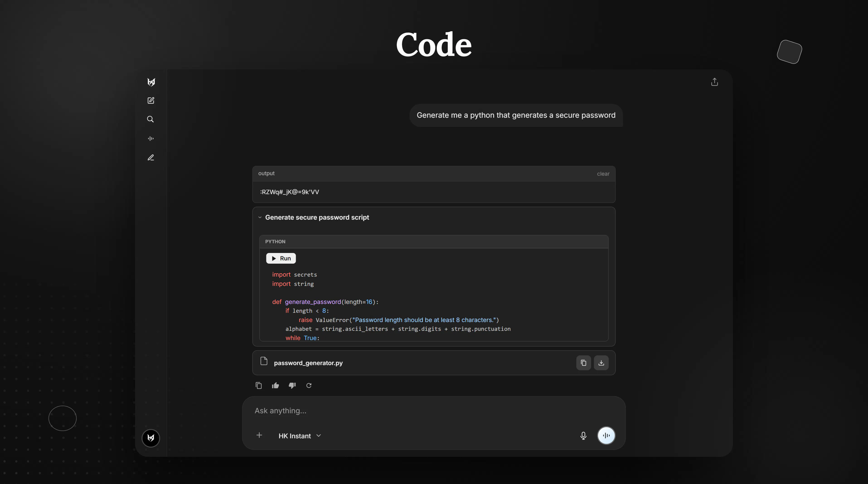Start dictation with the microphone icon

click(x=583, y=436)
